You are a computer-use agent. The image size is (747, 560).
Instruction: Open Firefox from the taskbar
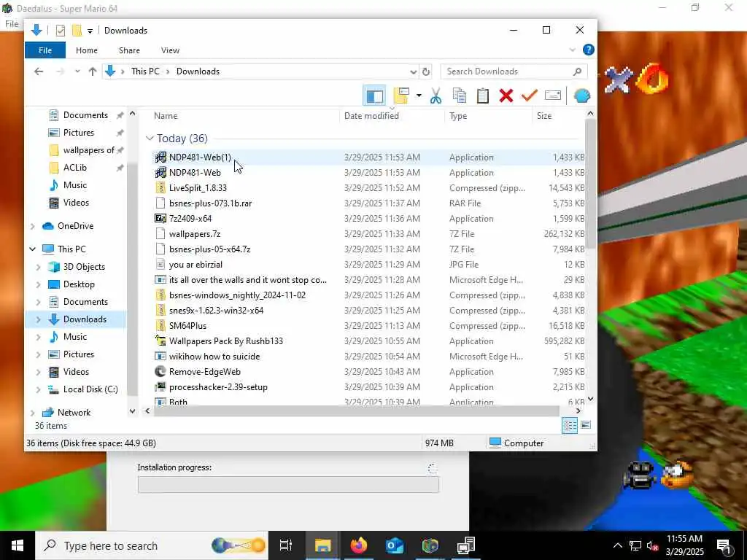(x=359, y=545)
